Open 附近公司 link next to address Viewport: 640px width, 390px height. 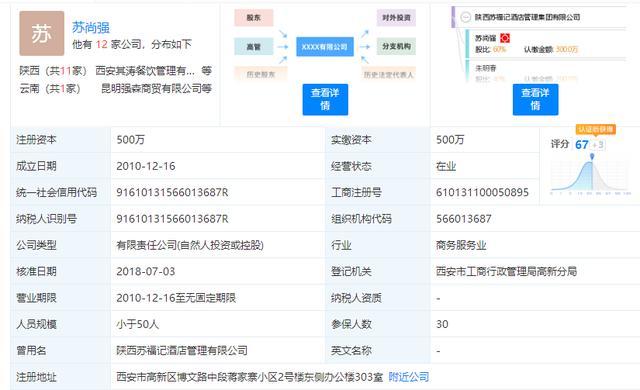click(409, 377)
